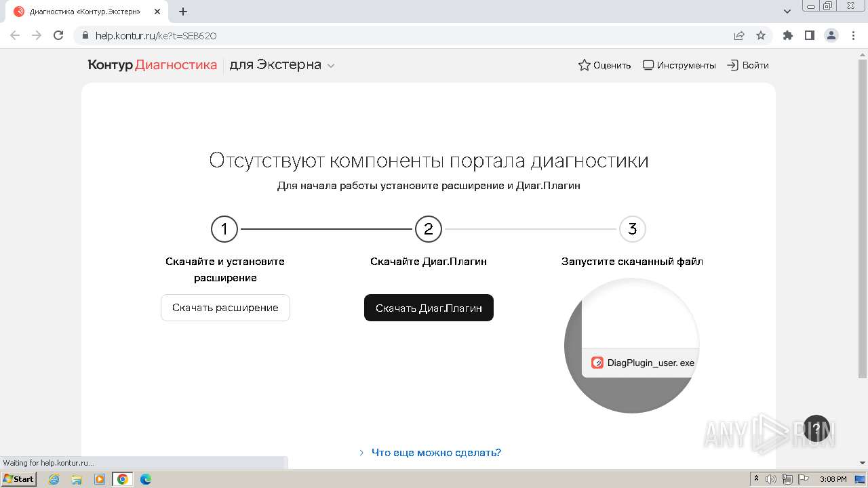Reload the page with the refresh icon
The image size is (868, 488).
click(58, 36)
